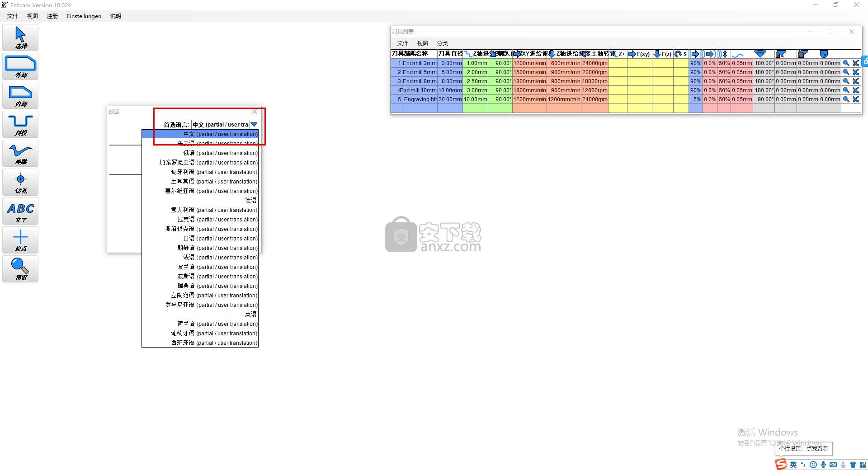Open the Sogou soft keyboard icon

[x=833, y=465]
